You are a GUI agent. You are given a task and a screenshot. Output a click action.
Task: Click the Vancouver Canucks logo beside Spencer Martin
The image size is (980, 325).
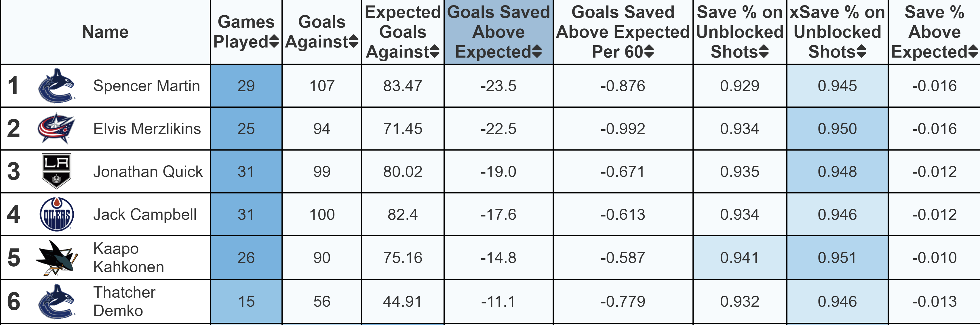(x=56, y=85)
